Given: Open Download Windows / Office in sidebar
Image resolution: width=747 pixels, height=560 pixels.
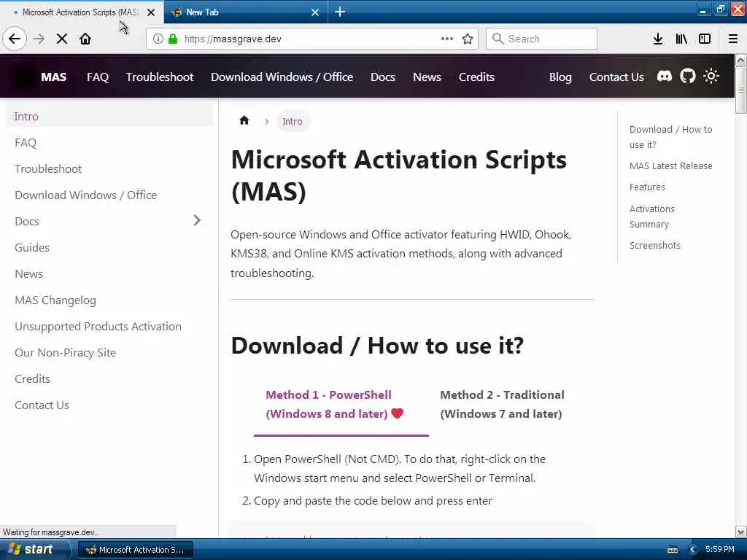Looking at the screenshot, I should tap(109, 195).
